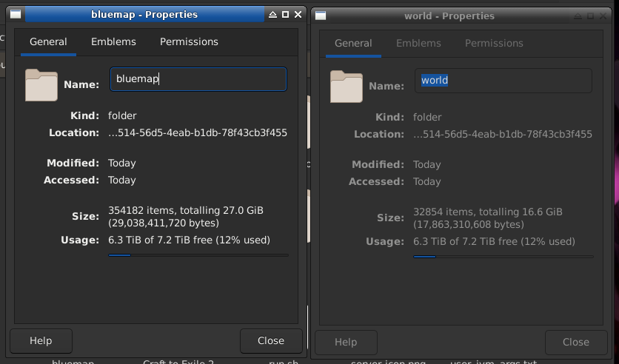This screenshot has width=619, height=364.
Task: Open window menu icon of world Properties
Action: click(321, 16)
